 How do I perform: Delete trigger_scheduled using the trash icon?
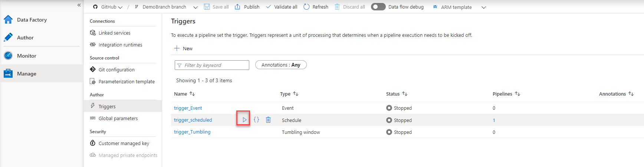click(x=268, y=120)
